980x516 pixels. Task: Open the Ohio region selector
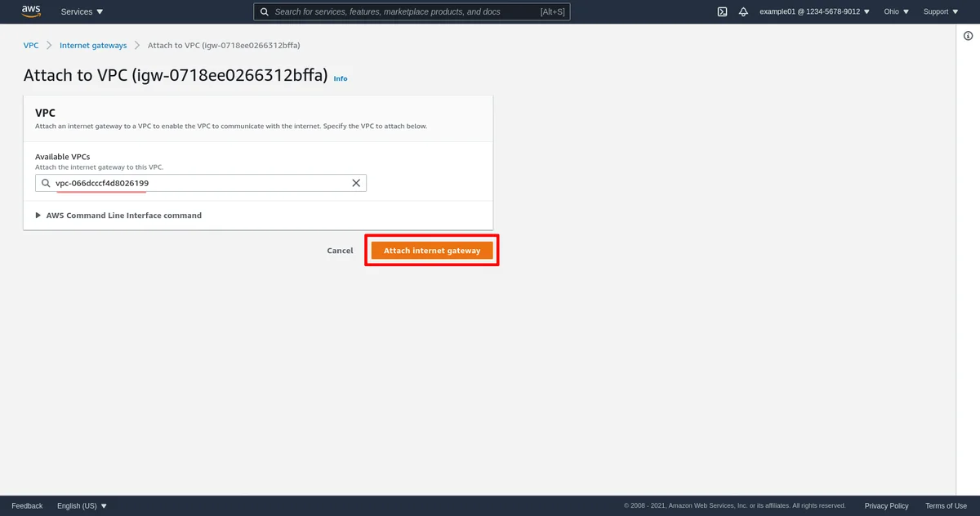pyautogui.click(x=894, y=11)
